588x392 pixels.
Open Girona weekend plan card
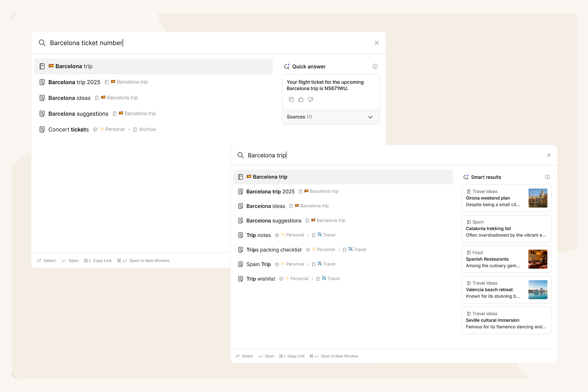[x=494, y=198]
